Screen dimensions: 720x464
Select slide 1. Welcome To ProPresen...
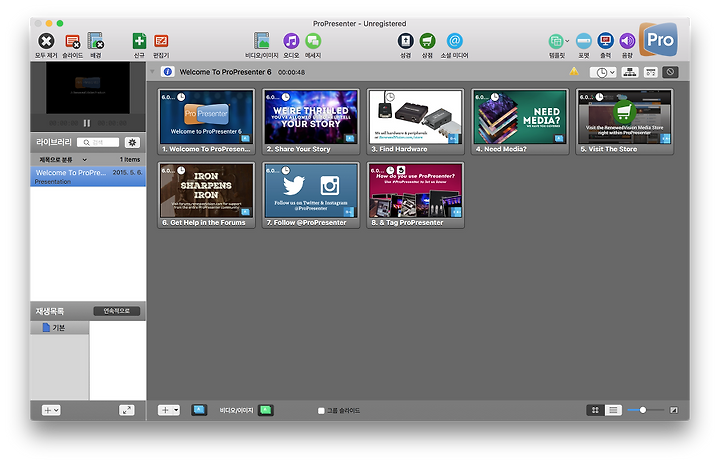[206, 122]
